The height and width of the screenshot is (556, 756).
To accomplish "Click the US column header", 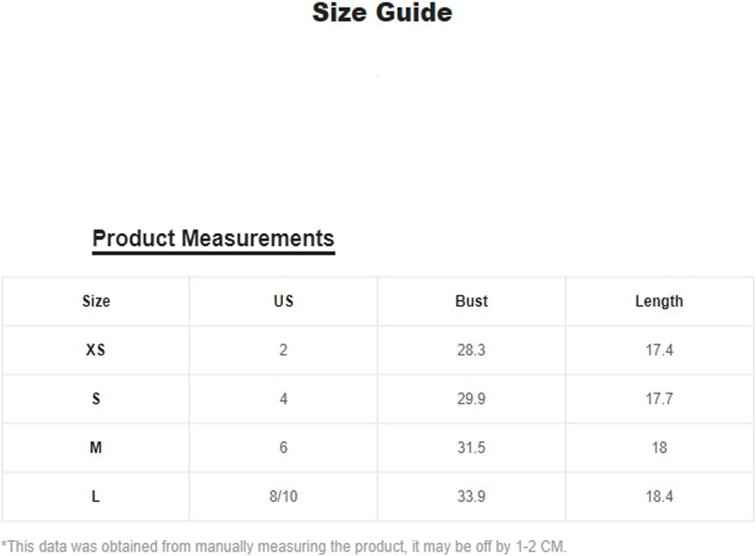I will pos(283,301).
